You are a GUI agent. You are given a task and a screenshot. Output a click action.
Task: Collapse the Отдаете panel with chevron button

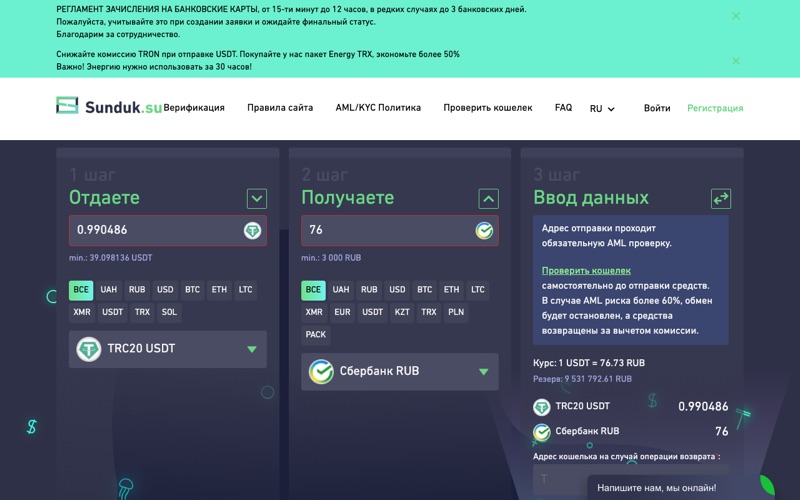click(x=257, y=198)
